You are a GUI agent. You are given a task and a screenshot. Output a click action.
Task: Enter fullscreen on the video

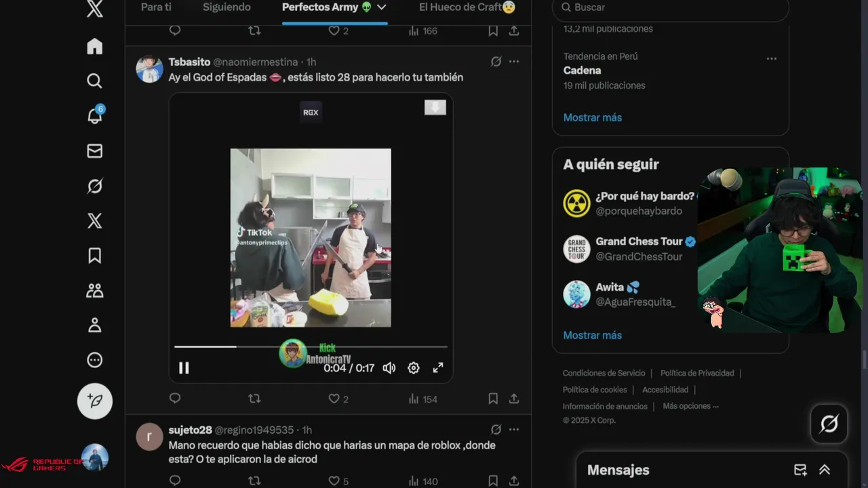coord(438,368)
